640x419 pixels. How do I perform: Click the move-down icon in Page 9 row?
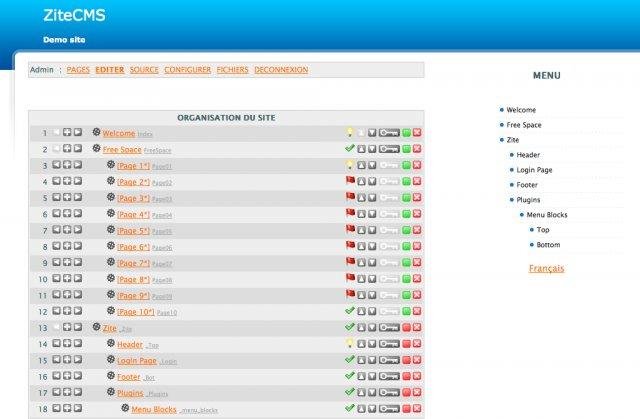372,295
